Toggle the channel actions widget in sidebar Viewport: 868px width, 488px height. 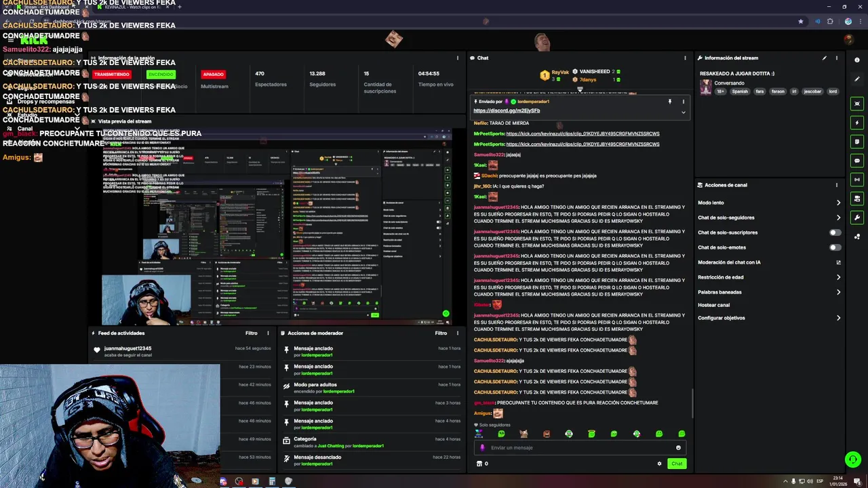point(857,199)
